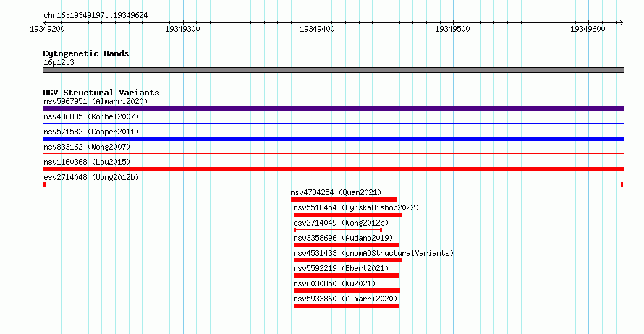Click the DGV Structural Variants track title
Viewport: 644px width, 334px height.
pyautogui.click(x=101, y=93)
